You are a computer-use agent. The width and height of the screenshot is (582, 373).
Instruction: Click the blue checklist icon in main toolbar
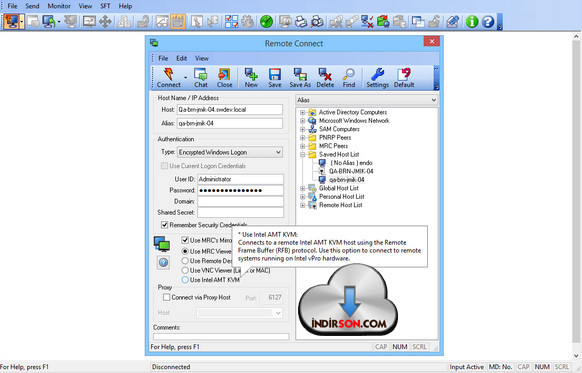pyautogui.click(x=232, y=22)
